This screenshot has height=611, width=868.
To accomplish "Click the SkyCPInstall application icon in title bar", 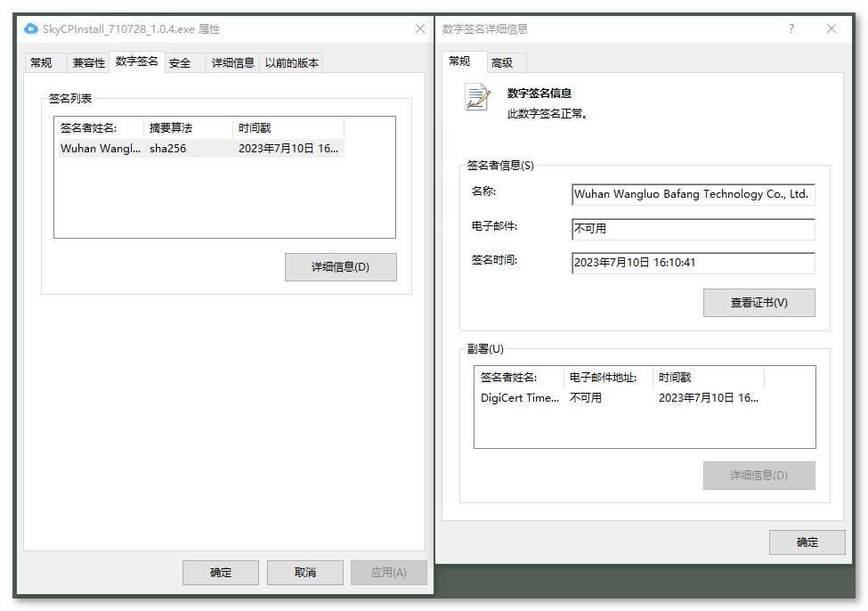I will pyautogui.click(x=30, y=29).
